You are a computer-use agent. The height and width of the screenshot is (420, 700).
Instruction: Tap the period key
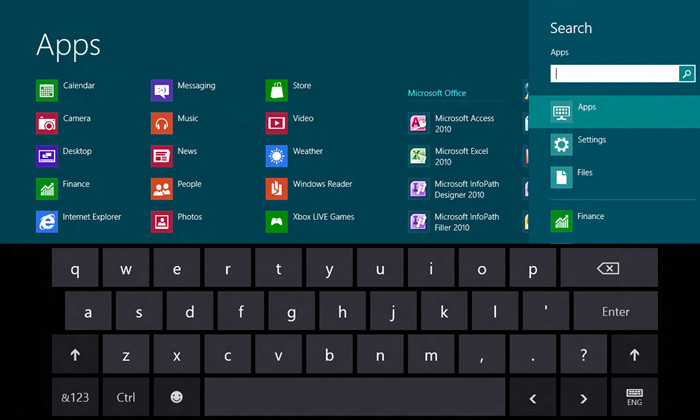[533, 354]
